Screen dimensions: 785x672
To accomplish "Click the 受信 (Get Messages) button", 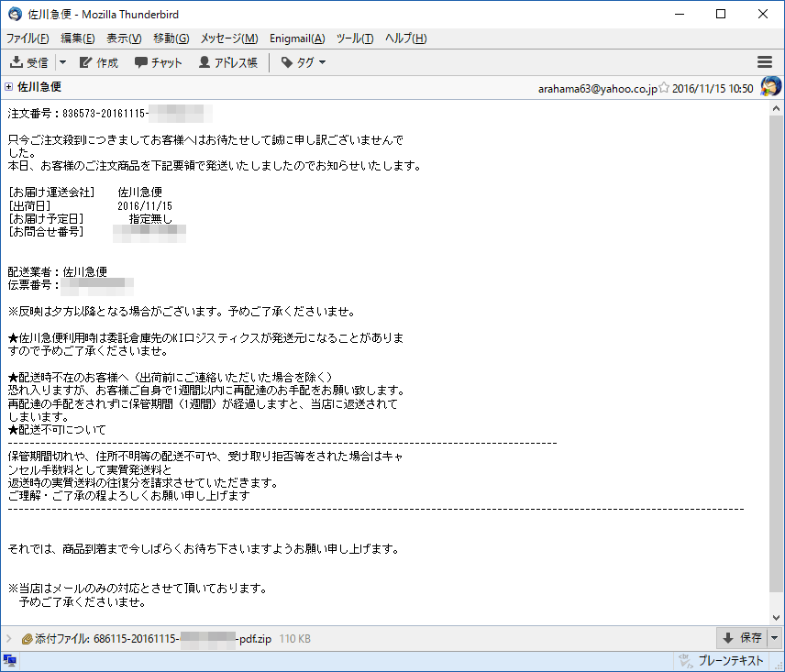I will pyautogui.click(x=29, y=62).
